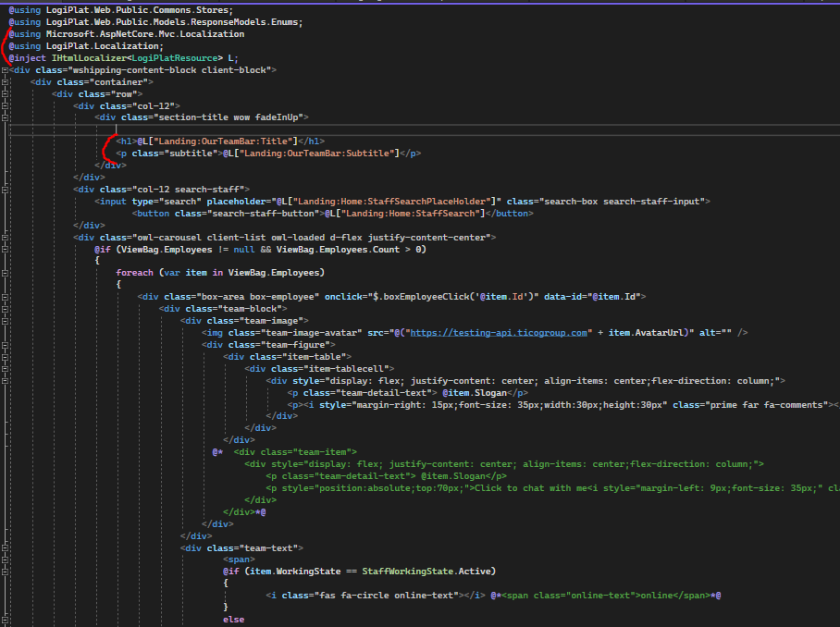This screenshot has width=840, height=627.
Task: Collapse the wshipping-content-block div region
Action: (x=5, y=70)
